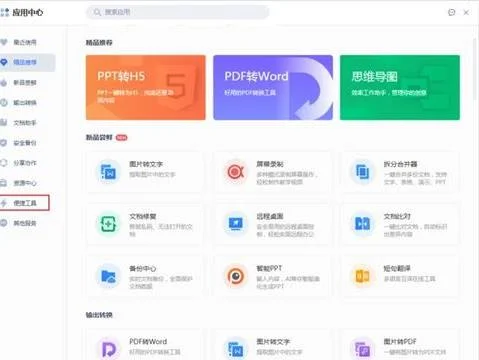Click the 精品推荐 section heading
Image resolution: width=479 pixels, height=360 pixels.
coord(99,42)
